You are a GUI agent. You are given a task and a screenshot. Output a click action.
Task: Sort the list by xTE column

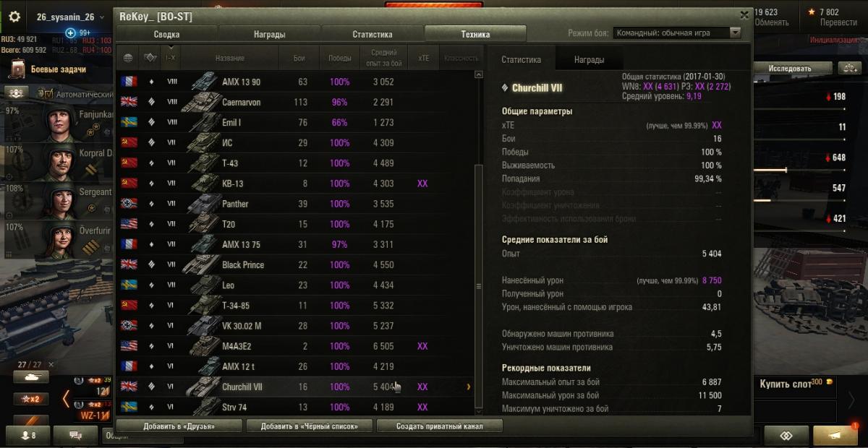click(x=422, y=58)
